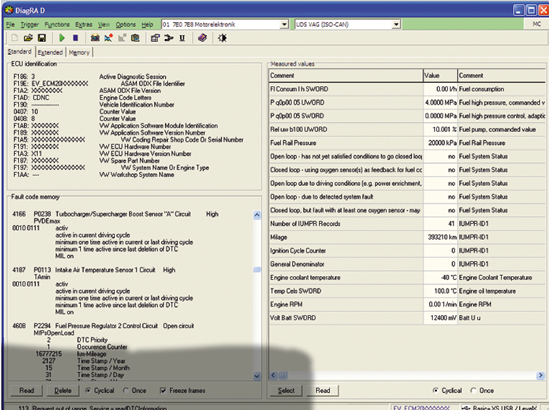Select the Fuel Rail Pressure row
This screenshot has width=549, height=410.
[x=407, y=143]
